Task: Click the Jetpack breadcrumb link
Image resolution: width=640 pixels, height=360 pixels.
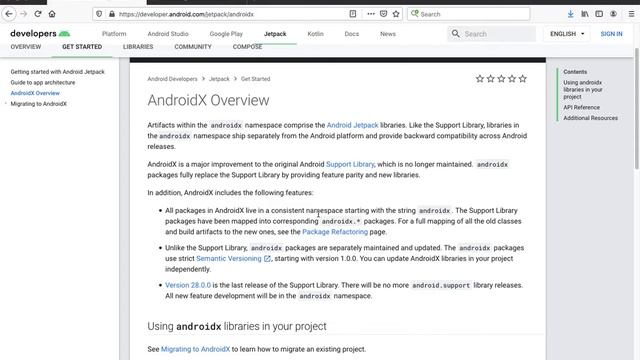Action: 219,79
